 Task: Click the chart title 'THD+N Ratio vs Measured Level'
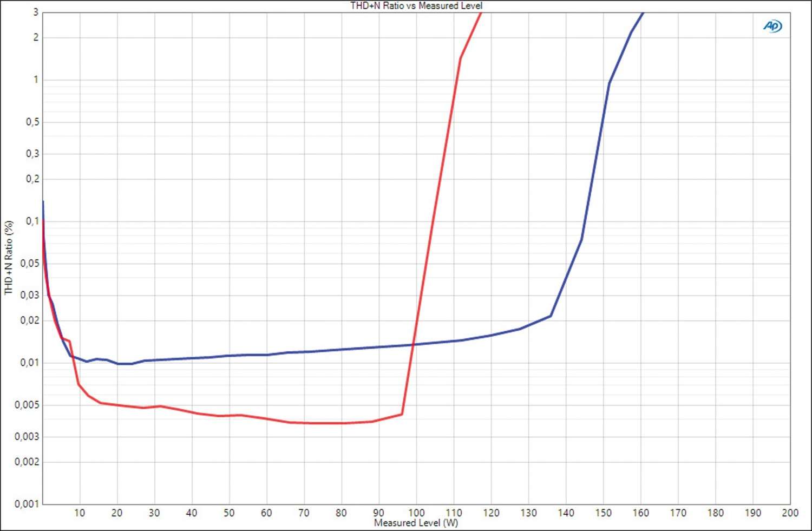click(x=416, y=6)
